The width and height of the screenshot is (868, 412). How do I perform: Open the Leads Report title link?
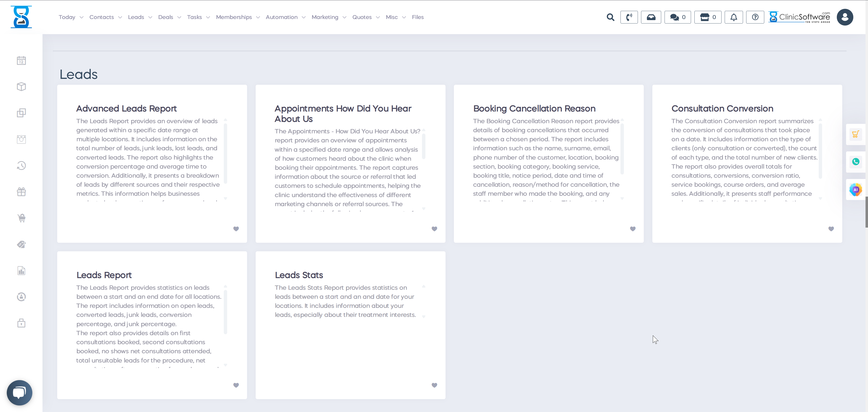click(x=104, y=275)
